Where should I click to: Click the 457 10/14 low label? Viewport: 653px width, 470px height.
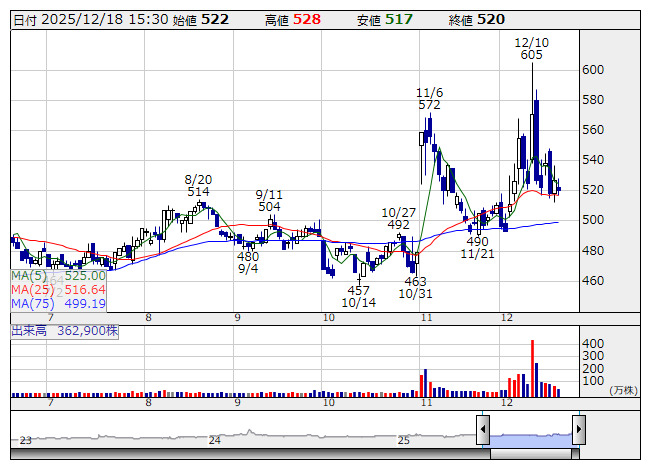tap(359, 296)
